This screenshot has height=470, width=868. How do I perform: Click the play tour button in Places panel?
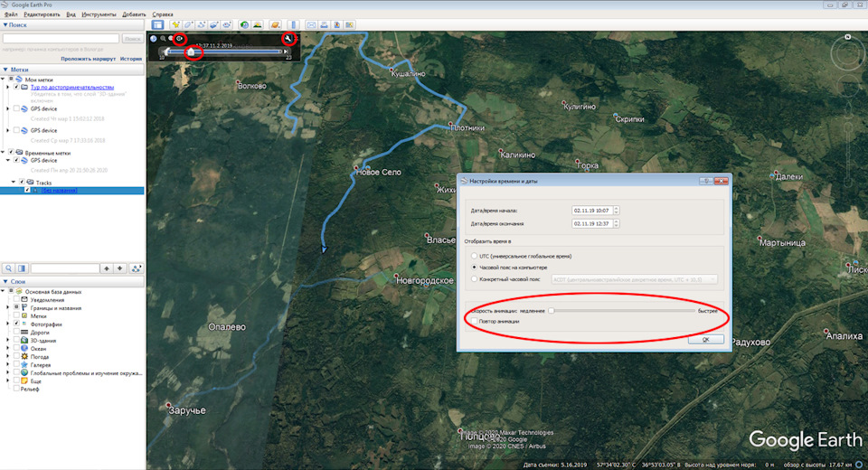(x=137, y=268)
